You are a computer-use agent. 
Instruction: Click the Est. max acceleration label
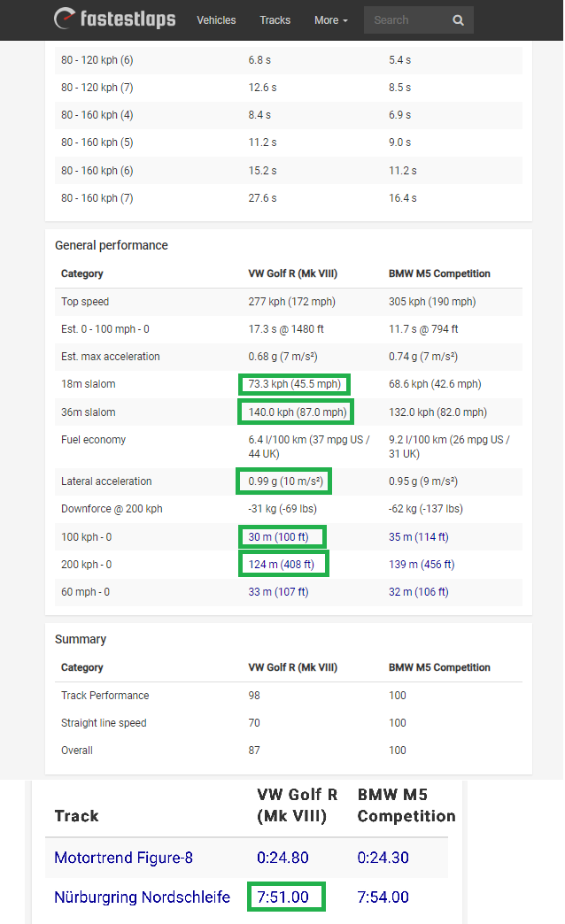(x=111, y=357)
